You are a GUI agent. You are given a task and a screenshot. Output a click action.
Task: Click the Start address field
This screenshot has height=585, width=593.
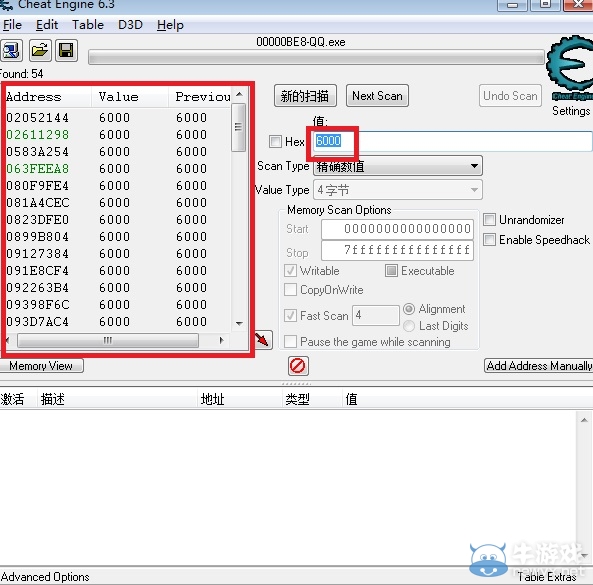point(397,229)
